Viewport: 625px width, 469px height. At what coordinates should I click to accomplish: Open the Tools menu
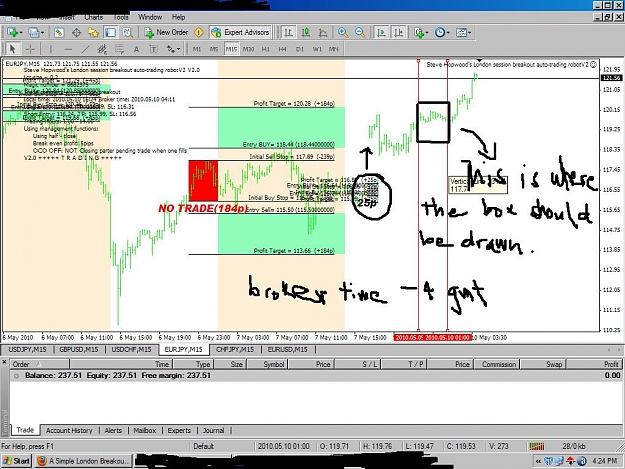121,17
